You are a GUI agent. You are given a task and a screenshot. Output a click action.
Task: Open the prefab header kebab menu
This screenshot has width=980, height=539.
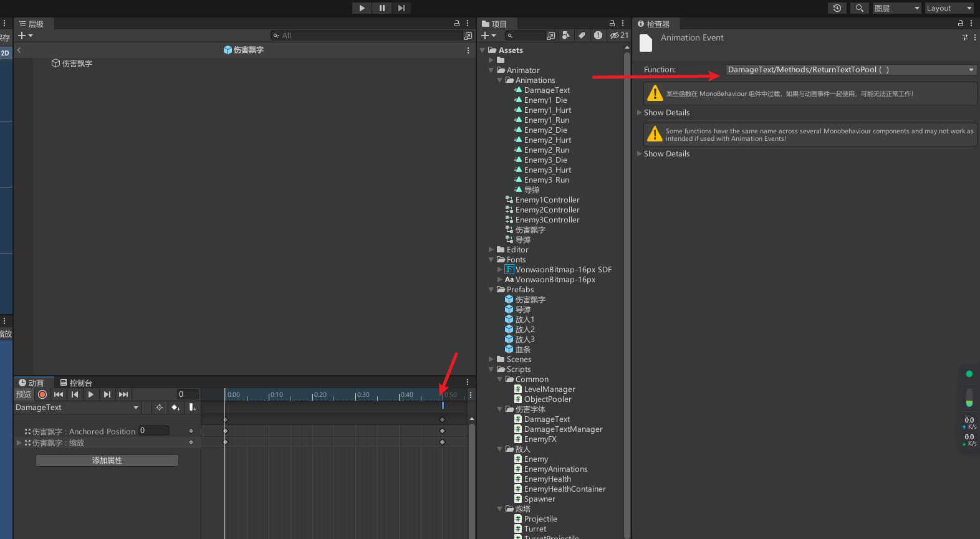point(468,50)
